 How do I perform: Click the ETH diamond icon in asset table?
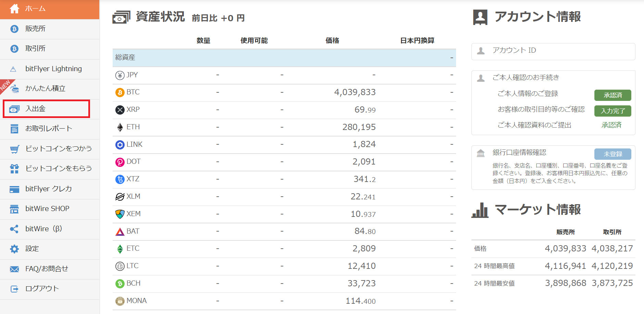pyautogui.click(x=120, y=127)
